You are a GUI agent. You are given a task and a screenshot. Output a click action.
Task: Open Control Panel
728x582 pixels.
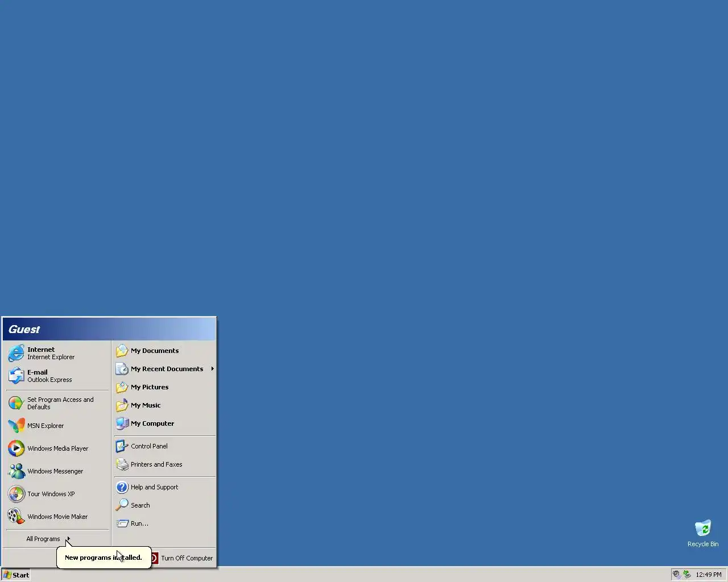point(164,446)
